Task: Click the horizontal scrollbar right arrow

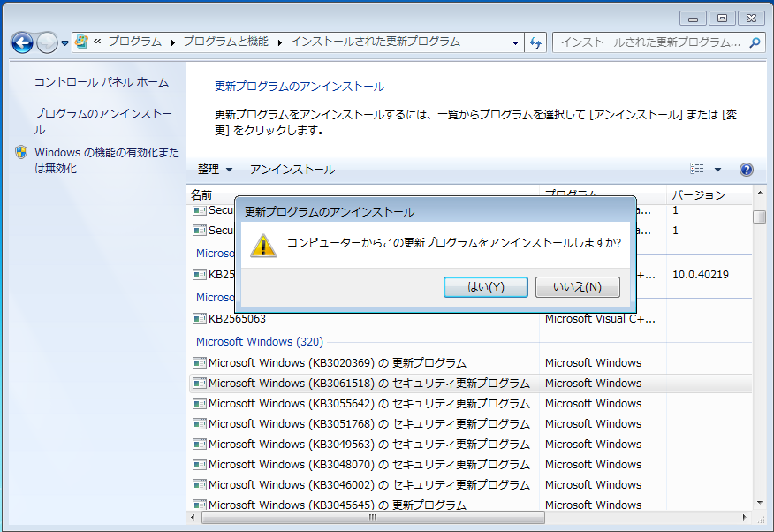Action: click(x=745, y=518)
